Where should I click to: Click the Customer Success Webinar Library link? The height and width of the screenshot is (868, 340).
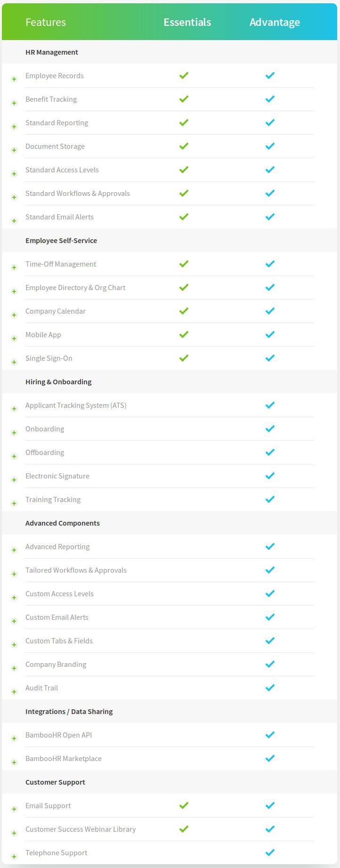81,829
